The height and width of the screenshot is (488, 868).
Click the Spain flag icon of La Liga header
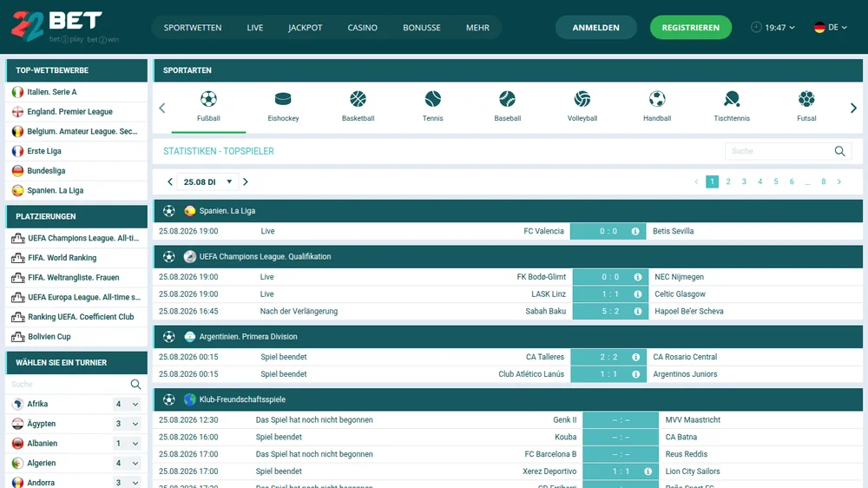click(190, 211)
